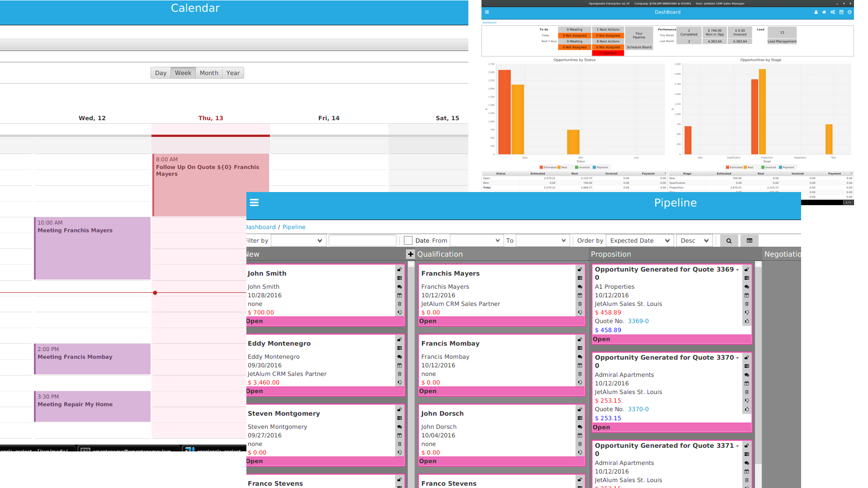Image resolution: width=868 pixels, height=488 pixels.
Task: Click the filter text input field
Action: coord(362,241)
